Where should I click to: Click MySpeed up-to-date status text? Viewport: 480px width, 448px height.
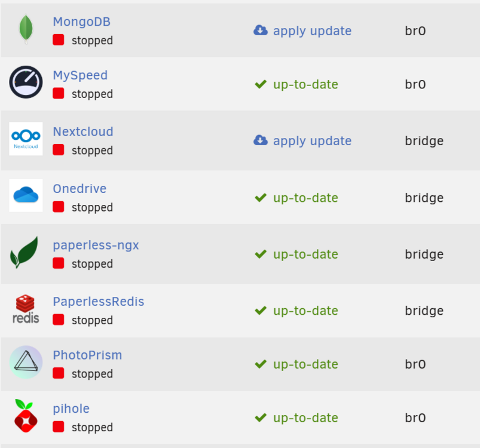[x=305, y=84]
